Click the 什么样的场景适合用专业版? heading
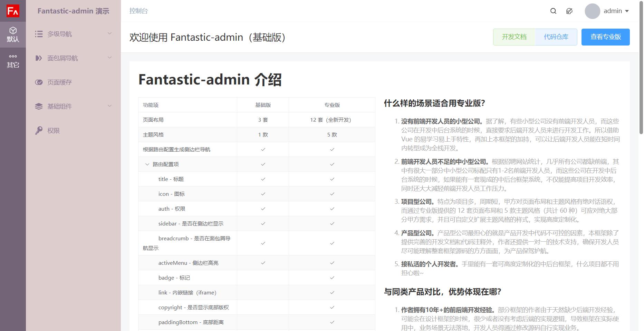The image size is (644, 331). coord(434,103)
